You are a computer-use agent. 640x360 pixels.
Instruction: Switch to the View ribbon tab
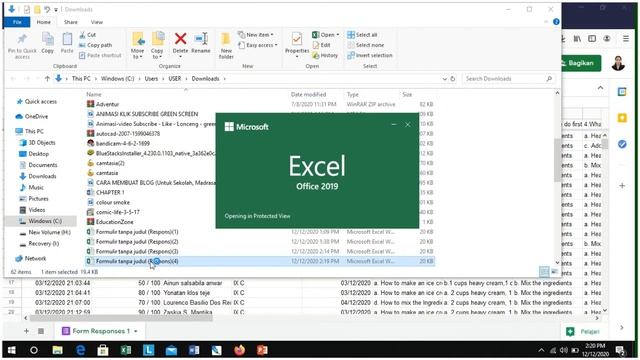[x=97, y=22]
